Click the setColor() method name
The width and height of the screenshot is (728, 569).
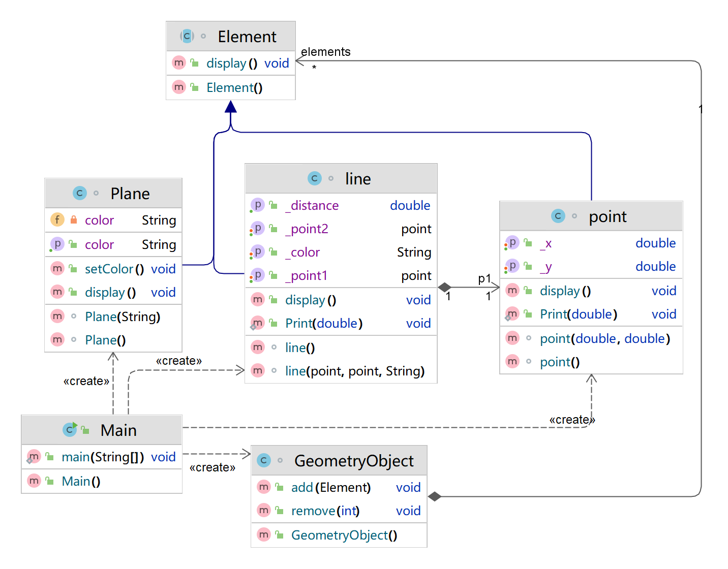[x=114, y=269]
